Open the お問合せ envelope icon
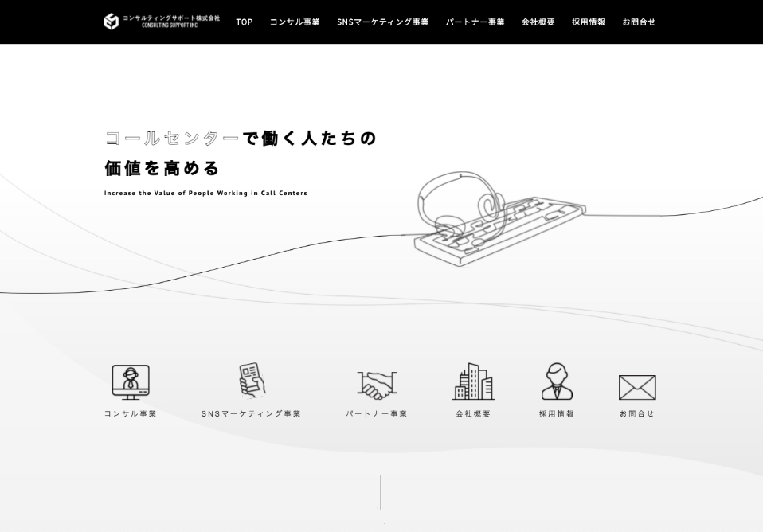The width and height of the screenshot is (763, 532). click(637, 387)
